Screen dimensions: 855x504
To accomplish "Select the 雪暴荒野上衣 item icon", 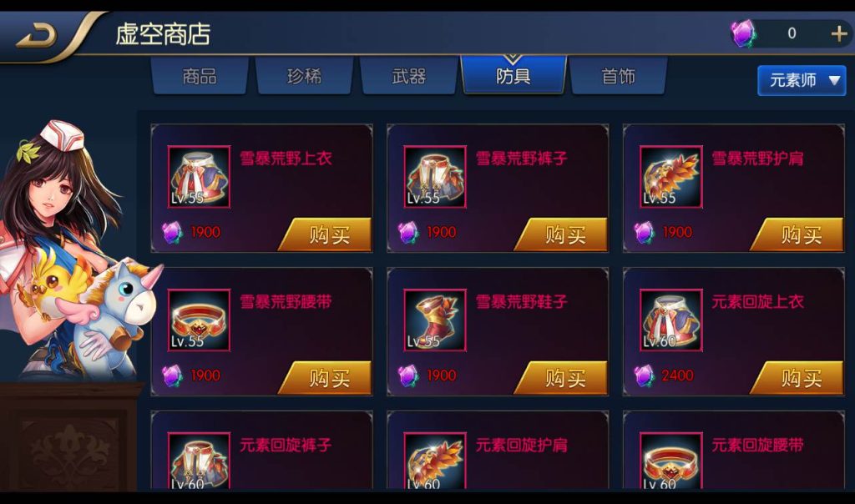I will click(199, 177).
